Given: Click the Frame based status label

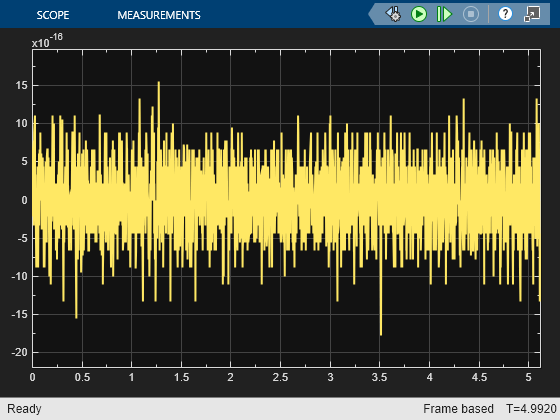Looking at the screenshot, I should point(458,409).
